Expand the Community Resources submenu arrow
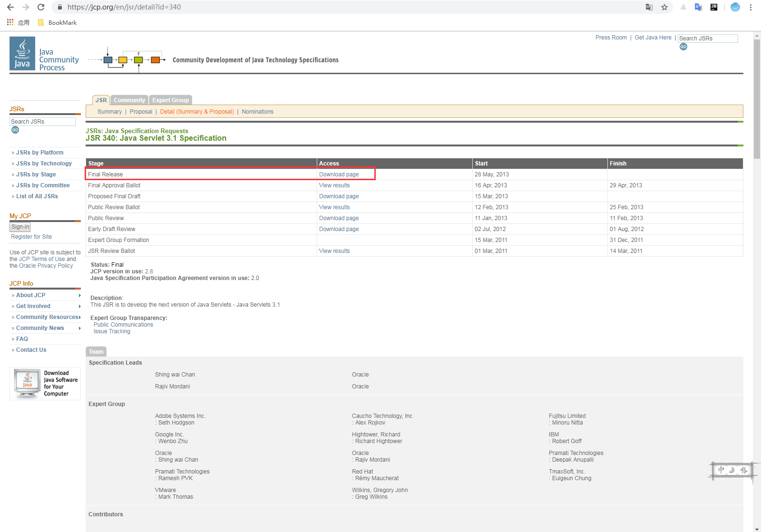The width and height of the screenshot is (761, 532). 79,317
